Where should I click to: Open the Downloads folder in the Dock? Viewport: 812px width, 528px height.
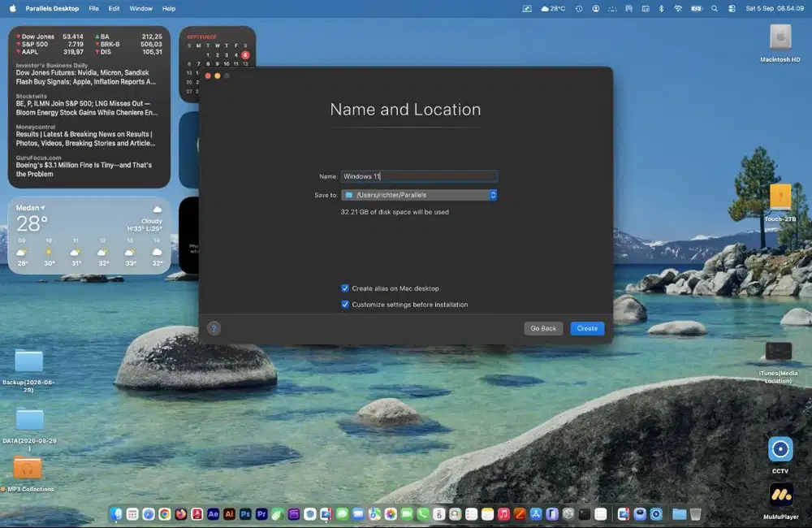679,514
